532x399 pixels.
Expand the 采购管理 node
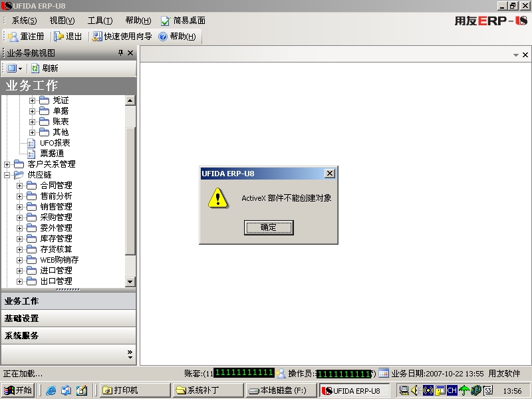(19, 217)
